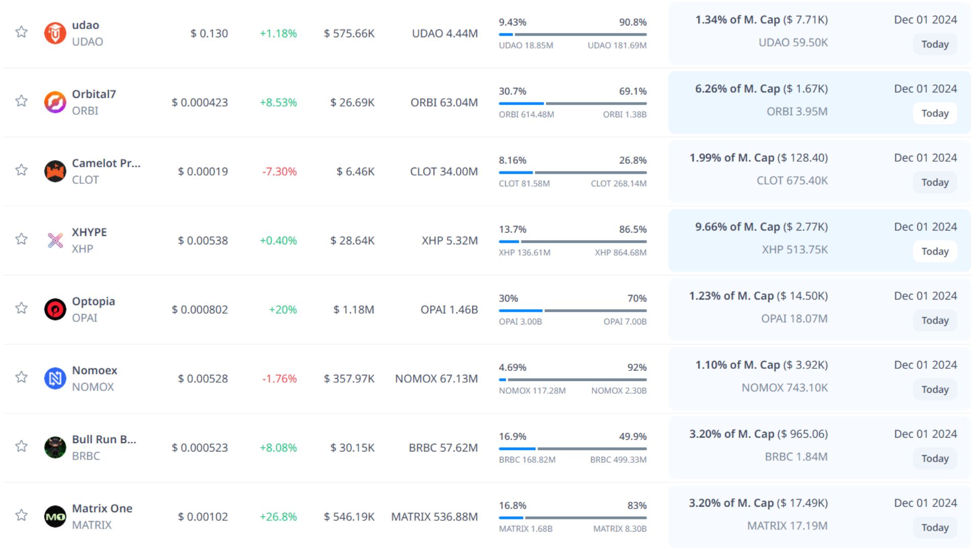Click the Nomoex blue logo icon

click(55, 379)
